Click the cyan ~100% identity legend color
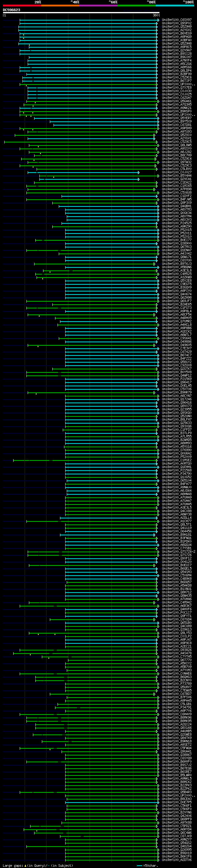 point(175,6)
